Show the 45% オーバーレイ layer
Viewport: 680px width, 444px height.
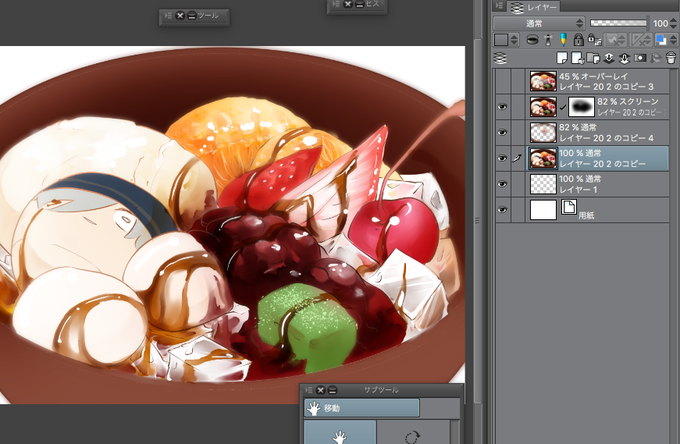coord(502,81)
